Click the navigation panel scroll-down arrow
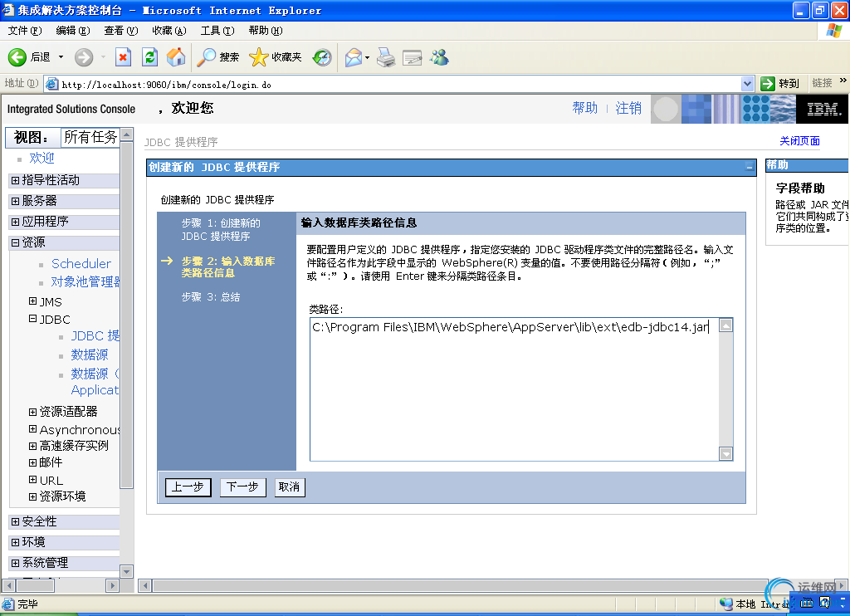This screenshot has width=850, height=616. tap(126, 571)
